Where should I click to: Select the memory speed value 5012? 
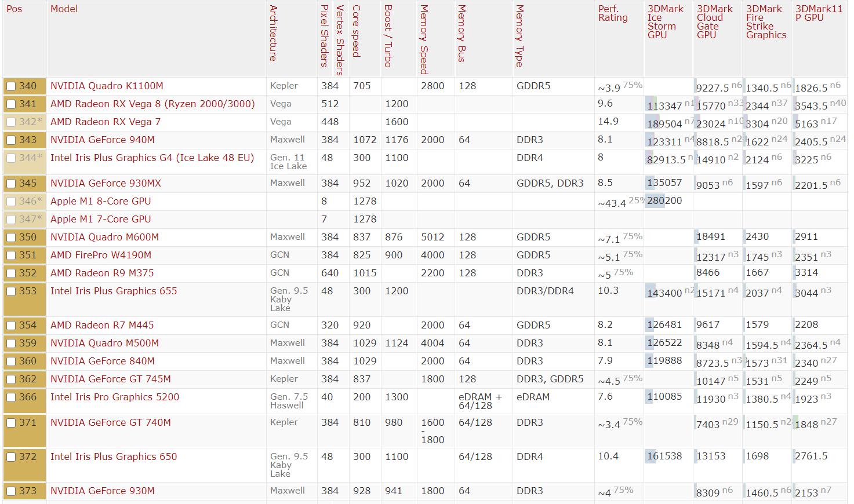[433, 237]
